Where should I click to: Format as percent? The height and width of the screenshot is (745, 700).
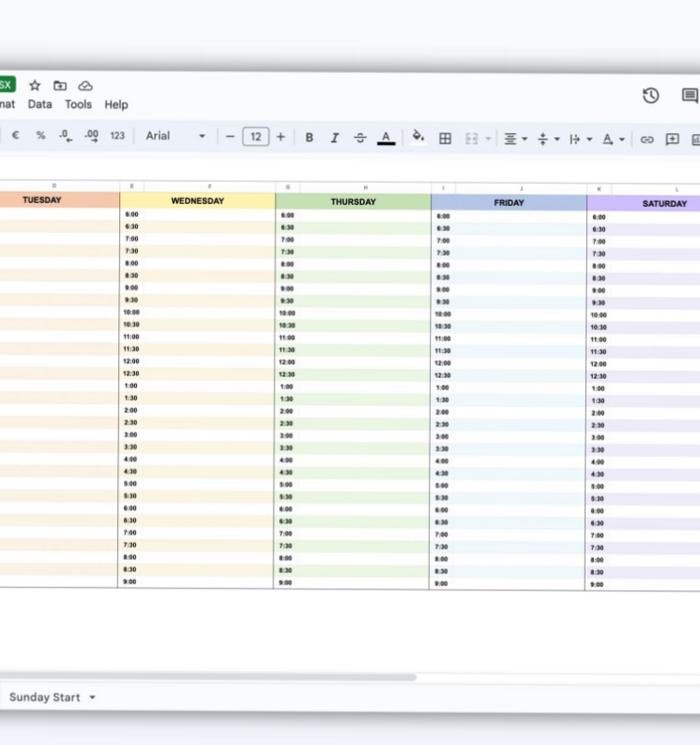coord(41,135)
